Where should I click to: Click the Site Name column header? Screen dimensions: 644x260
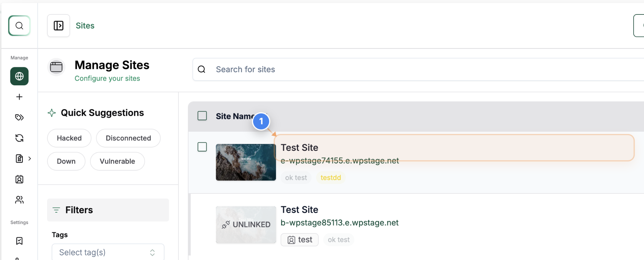(x=235, y=116)
